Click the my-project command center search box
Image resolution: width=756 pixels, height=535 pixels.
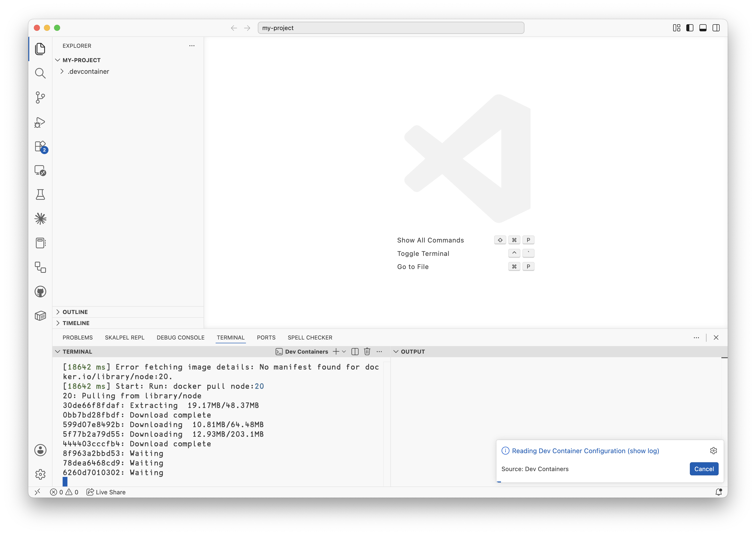[391, 28]
